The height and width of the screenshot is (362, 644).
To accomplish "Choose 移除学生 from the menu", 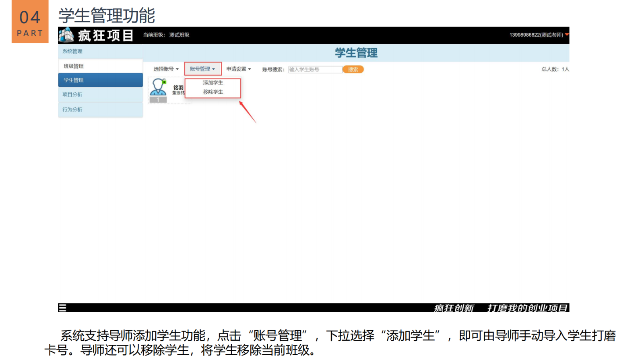I will 213,92.
